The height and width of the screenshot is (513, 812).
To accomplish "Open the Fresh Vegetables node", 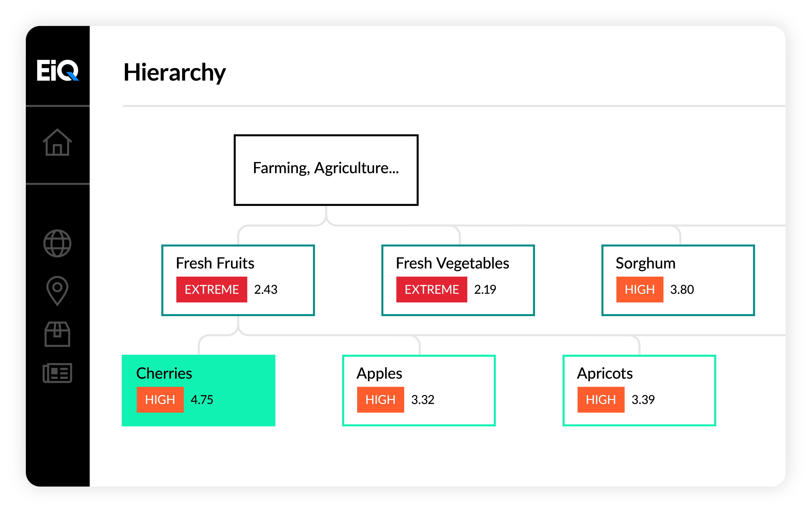I will click(x=458, y=280).
